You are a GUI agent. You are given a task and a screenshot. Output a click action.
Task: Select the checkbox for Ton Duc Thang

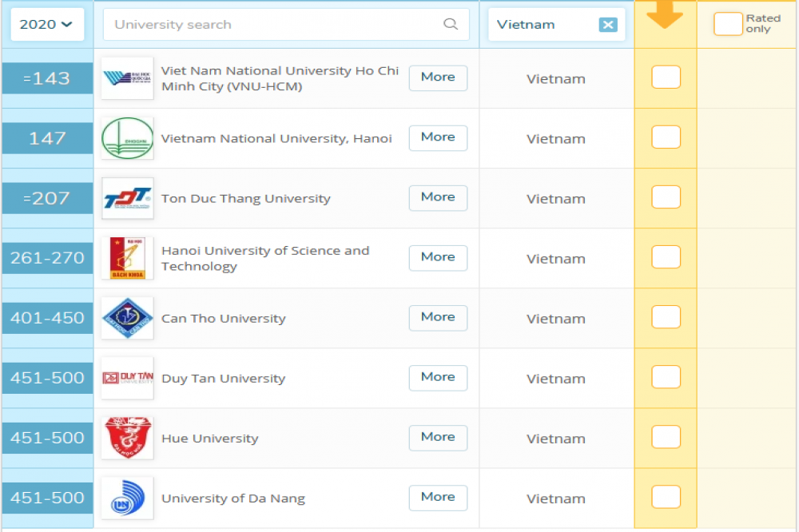point(666,197)
